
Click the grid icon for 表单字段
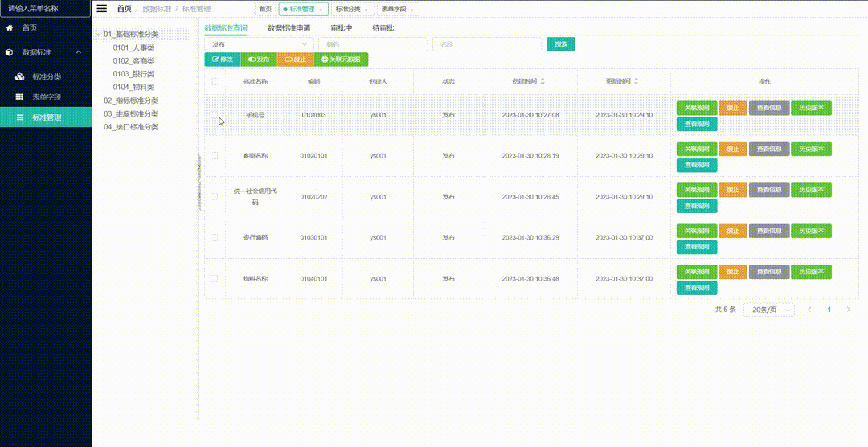click(20, 97)
